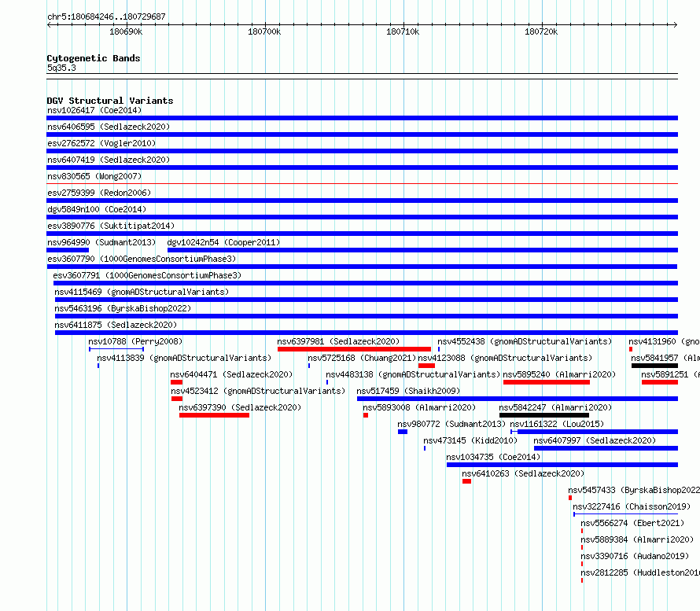The image size is (700, 611).
Task: Click the blue bar under nsv1034735
Action: (562, 465)
